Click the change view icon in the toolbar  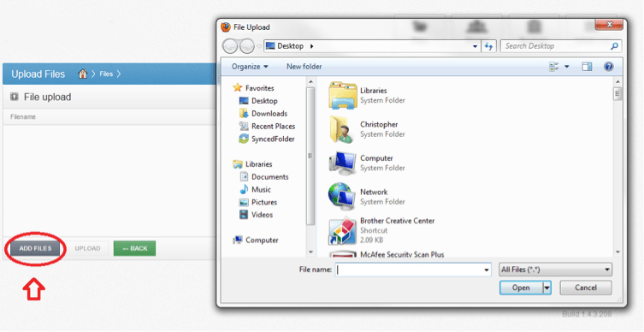[554, 67]
